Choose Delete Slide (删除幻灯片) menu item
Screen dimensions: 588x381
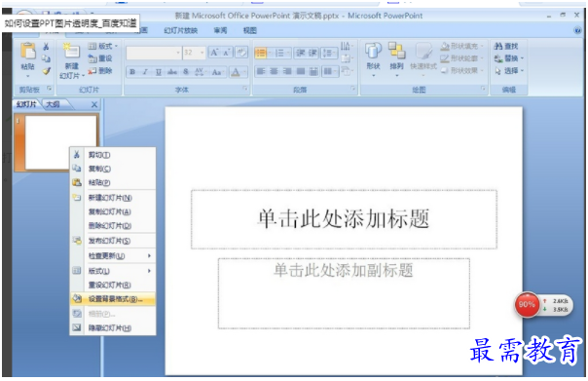pos(113,226)
